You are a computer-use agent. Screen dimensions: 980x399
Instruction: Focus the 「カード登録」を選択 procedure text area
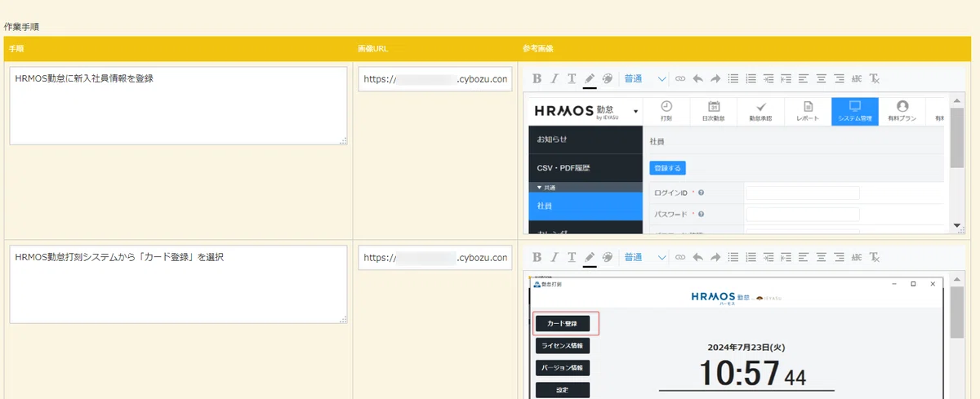[179, 284]
